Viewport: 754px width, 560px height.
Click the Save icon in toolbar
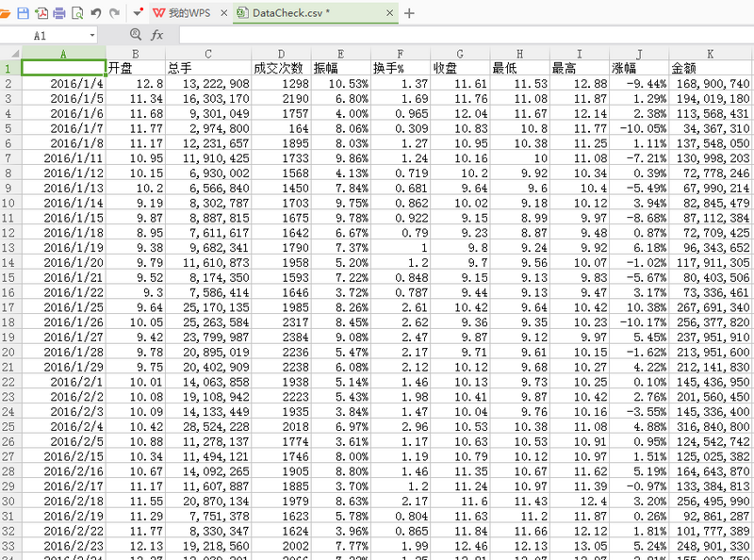(23, 13)
